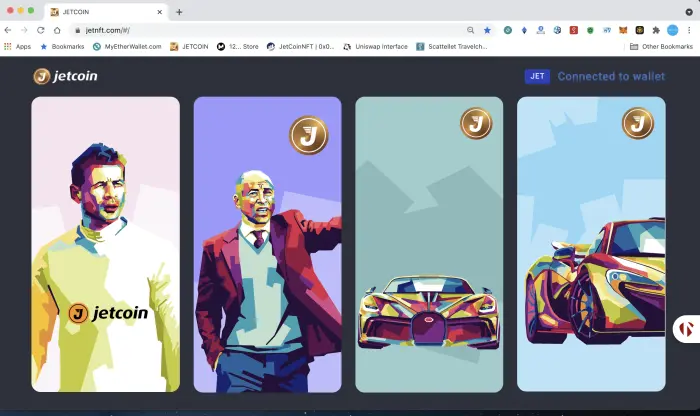700x416 pixels.
Task: Select the JETCOIN browser tab
Action: (106, 12)
